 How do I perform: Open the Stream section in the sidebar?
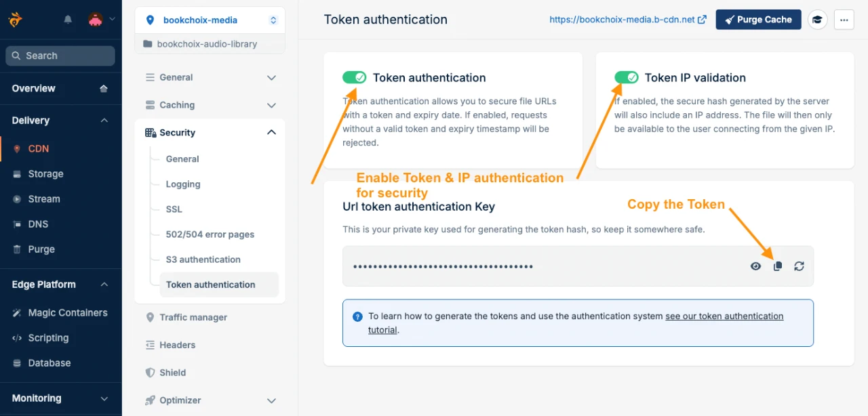click(x=45, y=199)
